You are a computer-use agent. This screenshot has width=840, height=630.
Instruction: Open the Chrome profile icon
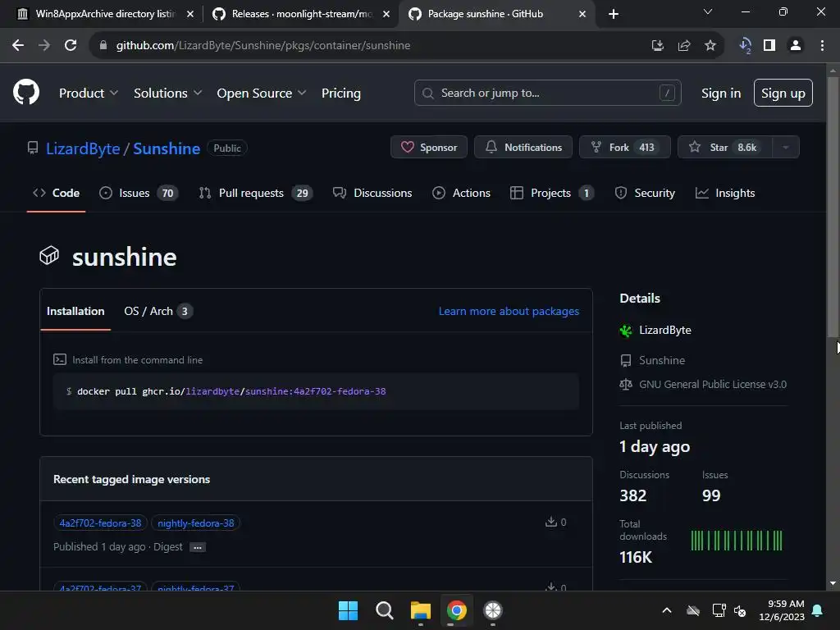click(x=796, y=46)
